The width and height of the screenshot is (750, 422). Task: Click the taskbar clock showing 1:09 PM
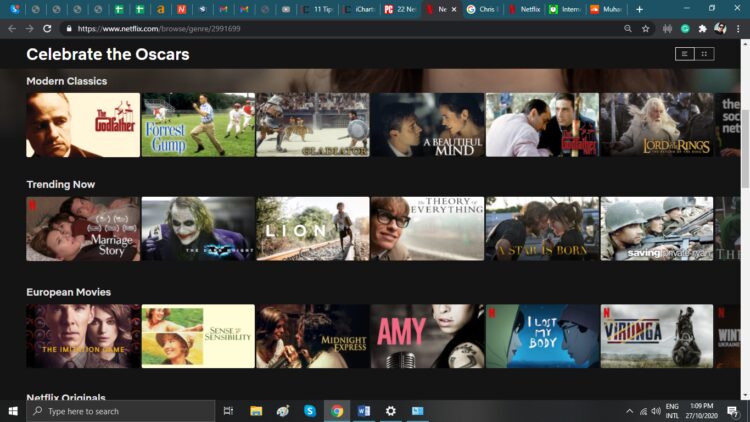[x=702, y=411]
